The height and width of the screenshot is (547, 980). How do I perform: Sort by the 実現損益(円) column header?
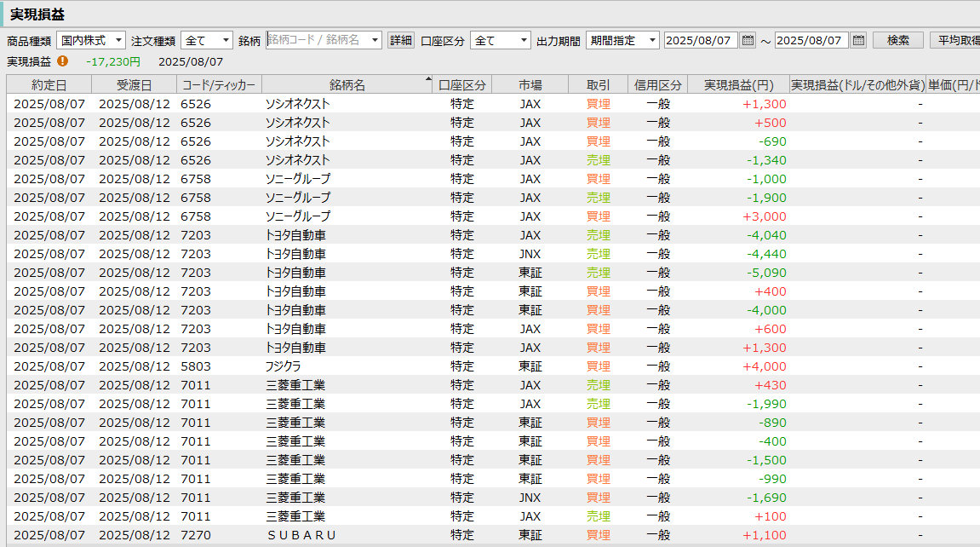pos(739,85)
